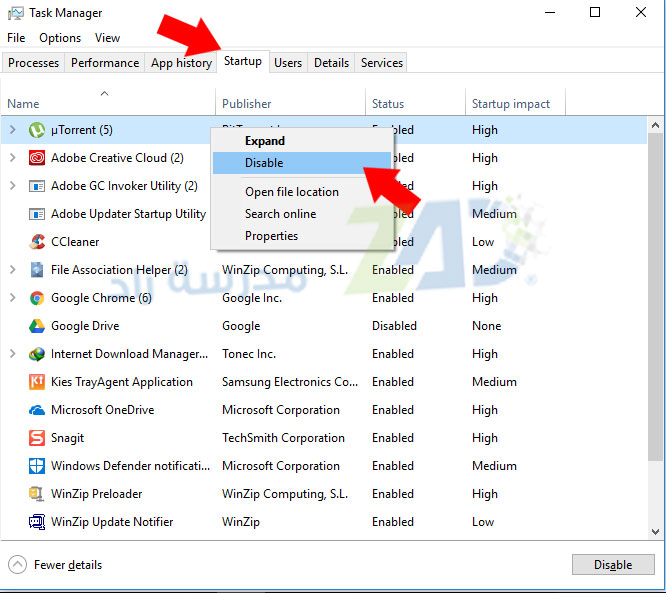Image resolution: width=666 pixels, height=593 pixels.
Task: Open the File menu
Action: [16, 38]
